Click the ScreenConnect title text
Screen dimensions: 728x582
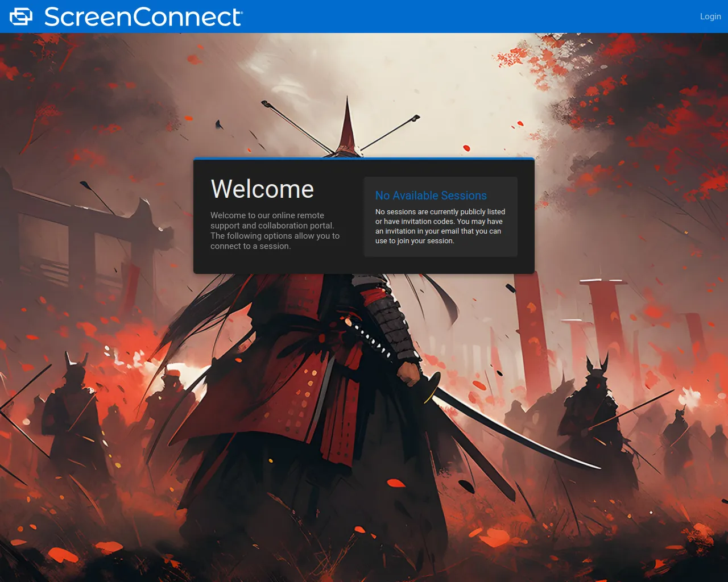click(x=143, y=16)
